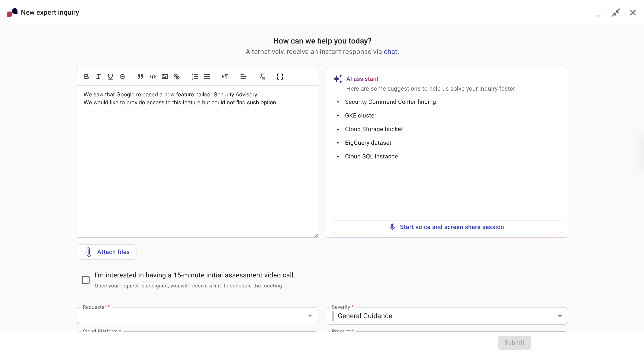The image size is (644, 351).
Task: Collapse the inquiry window
Action: click(616, 13)
